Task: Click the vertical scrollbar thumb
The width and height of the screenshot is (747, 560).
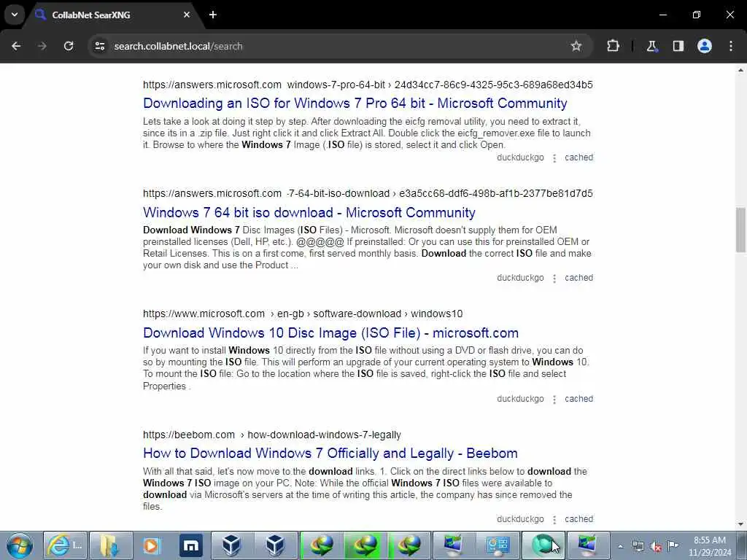Action: click(x=741, y=230)
